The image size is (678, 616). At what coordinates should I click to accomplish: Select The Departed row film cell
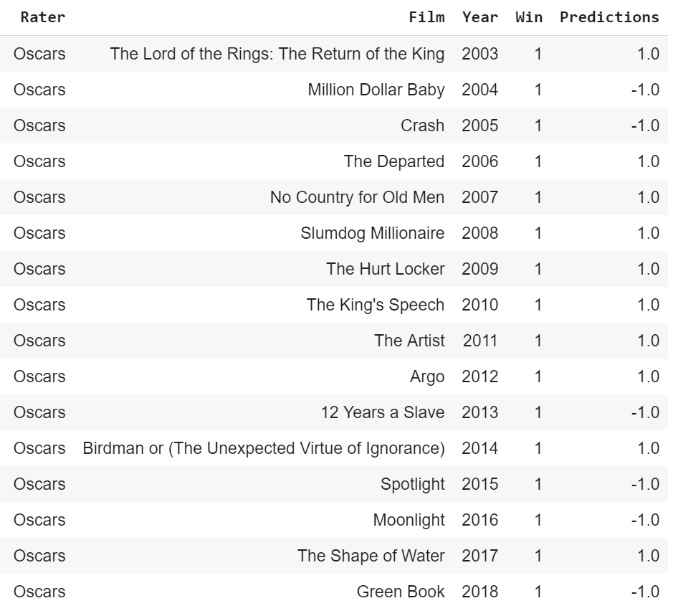[394, 162]
